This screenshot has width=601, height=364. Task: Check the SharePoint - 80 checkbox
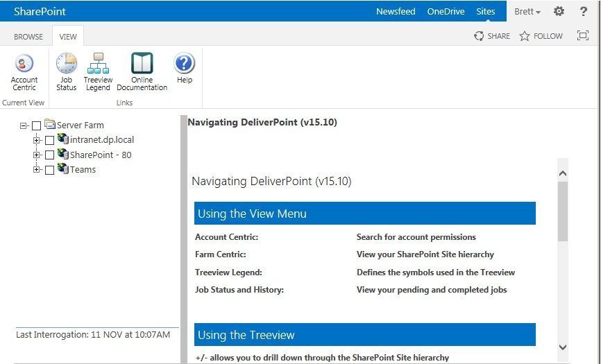tap(49, 155)
